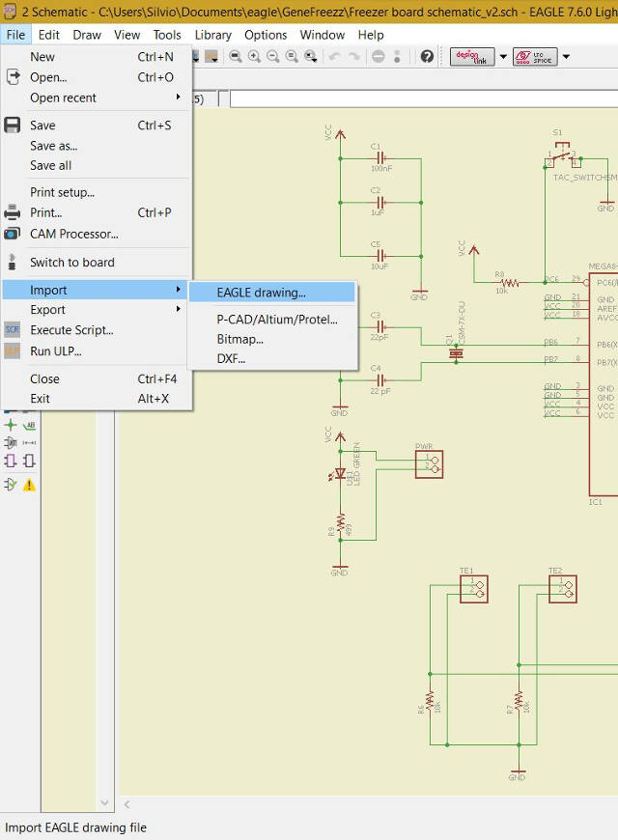Image resolution: width=618 pixels, height=840 pixels.
Task: Click the Zoom select toolbar icon
Action: click(311, 56)
